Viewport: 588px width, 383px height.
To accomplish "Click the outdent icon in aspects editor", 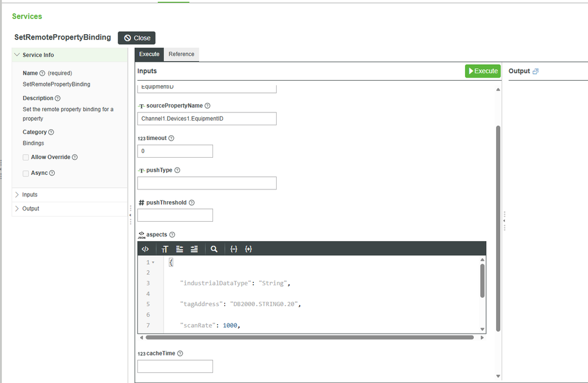I will coord(180,249).
